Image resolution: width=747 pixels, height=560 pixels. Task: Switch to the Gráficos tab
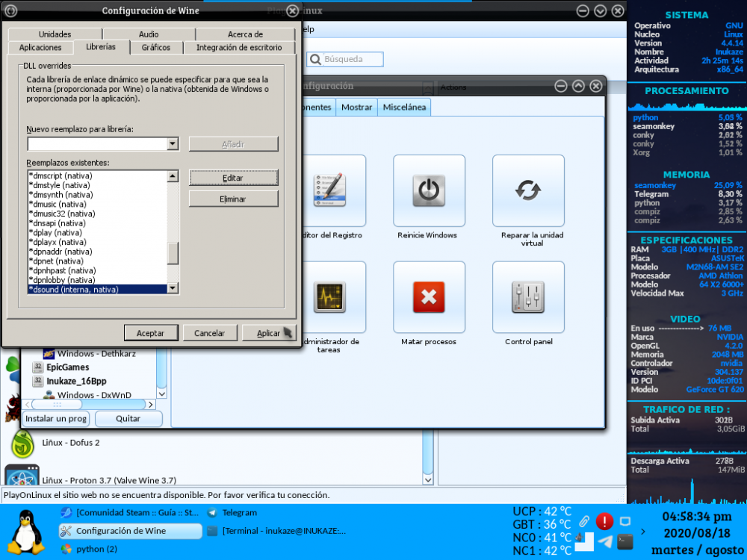coord(156,47)
